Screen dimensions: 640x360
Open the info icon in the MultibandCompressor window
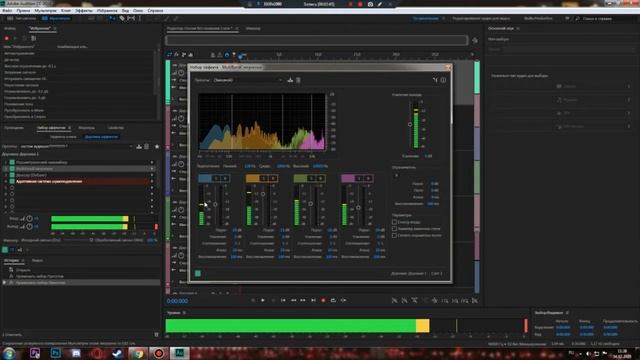coord(443,80)
